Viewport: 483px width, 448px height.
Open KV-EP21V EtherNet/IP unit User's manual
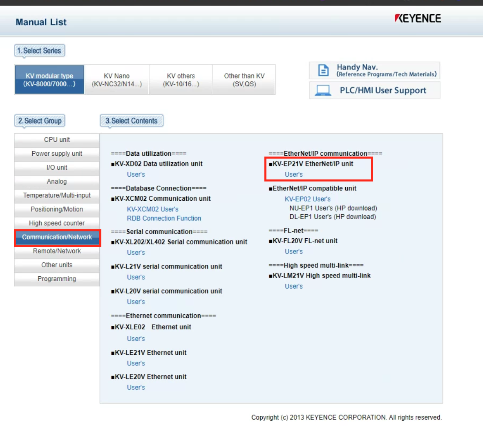pyautogui.click(x=293, y=175)
